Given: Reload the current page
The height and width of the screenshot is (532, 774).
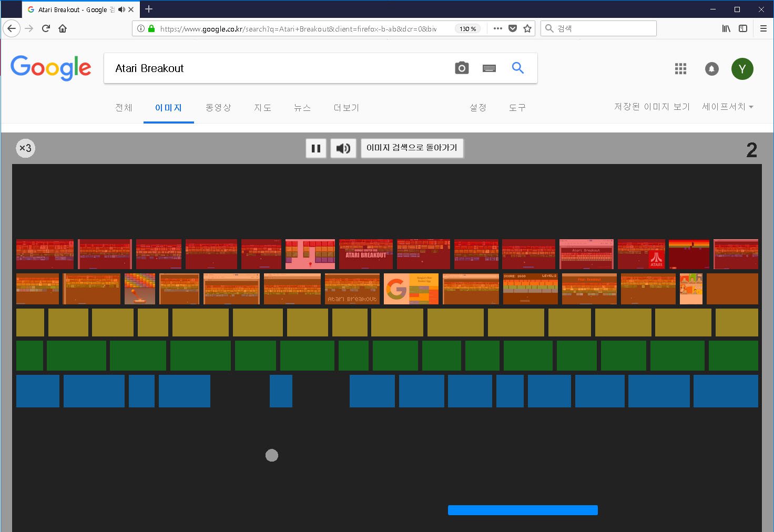Looking at the screenshot, I should tap(46, 28).
